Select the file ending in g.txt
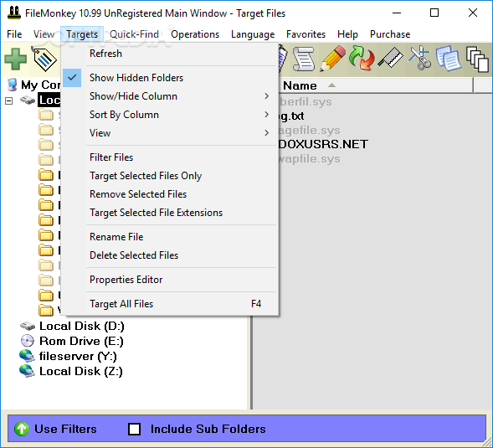493x448 pixels. pyautogui.click(x=291, y=116)
